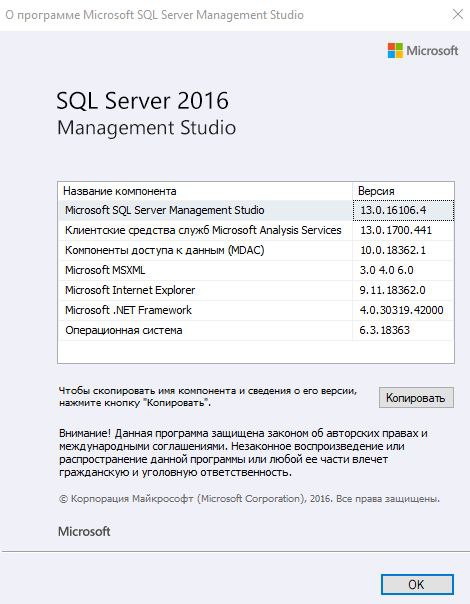The width and height of the screenshot is (470, 604).
Task: Click version cell 9.11.18362.0
Action: 403,290
